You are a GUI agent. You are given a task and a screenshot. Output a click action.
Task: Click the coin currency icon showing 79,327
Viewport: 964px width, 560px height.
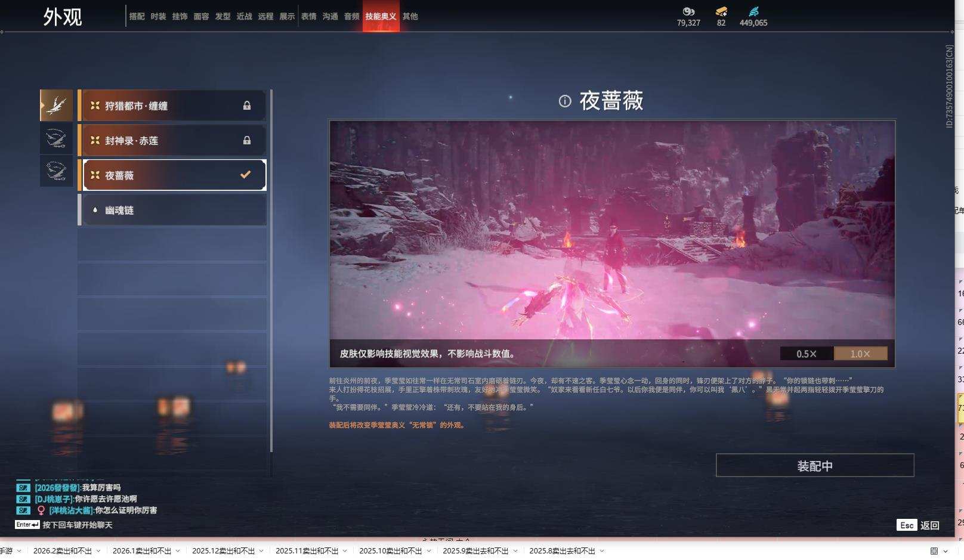coord(689,11)
